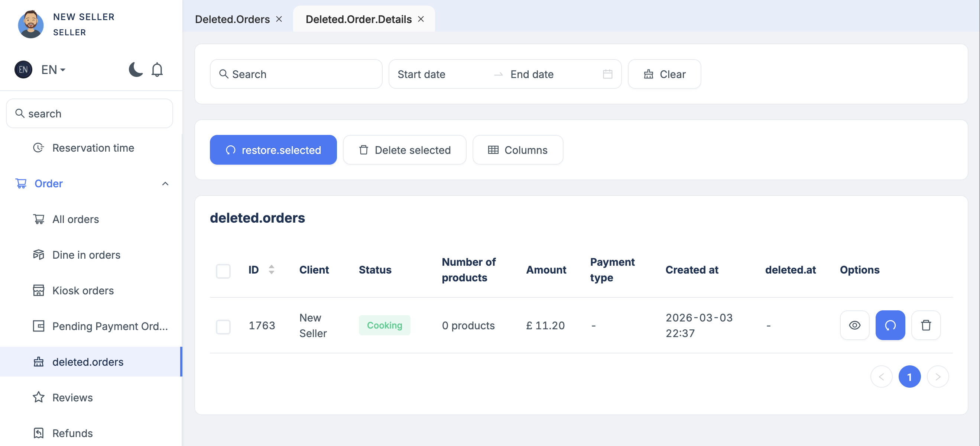Click the seller avatar image
This screenshot has height=446, width=980.
pyautogui.click(x=31, y=25)
